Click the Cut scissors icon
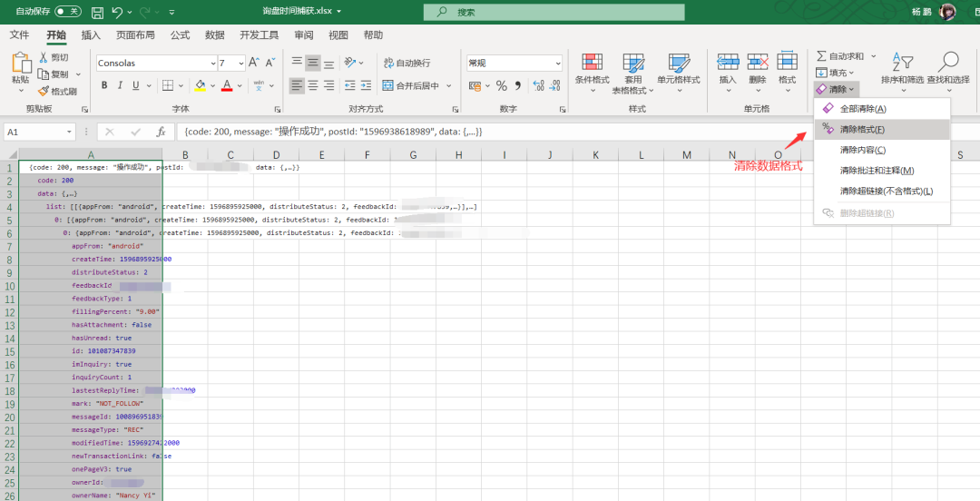This screenshot has width=980, height=501. (x=44, y=57)
